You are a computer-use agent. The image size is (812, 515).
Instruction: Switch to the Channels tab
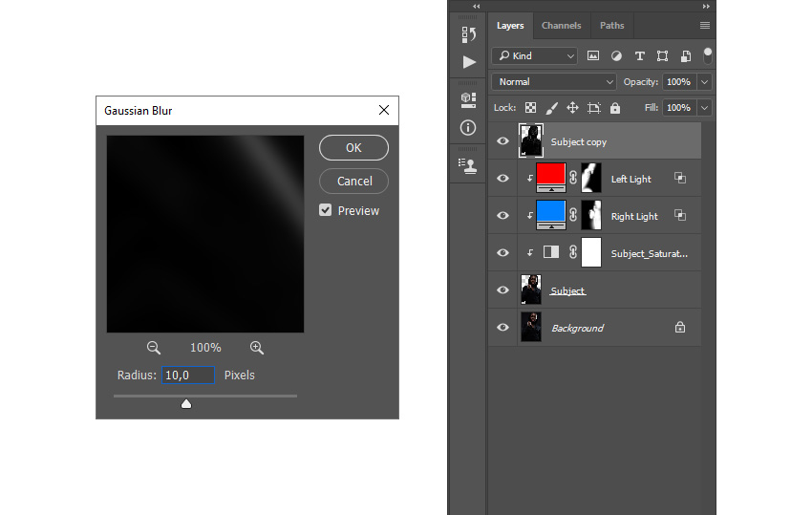[x=562, y=26]
